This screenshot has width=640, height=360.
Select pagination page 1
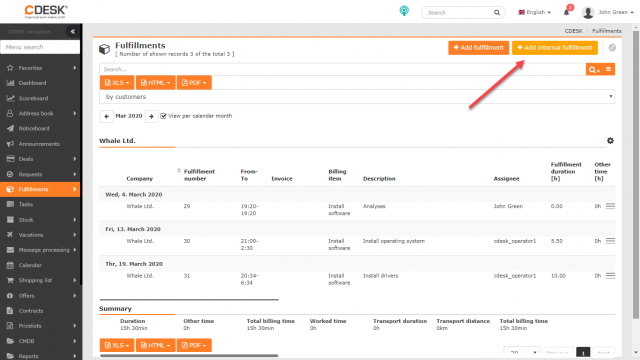(583, 353)
